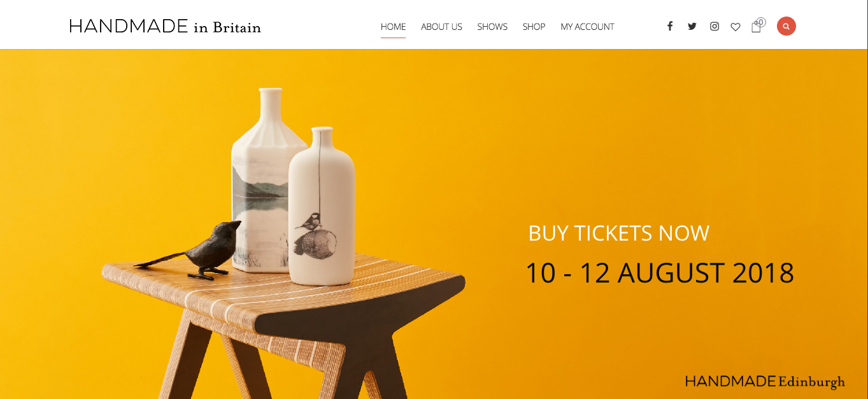868x399 pixels.
Task: Click the red search button
Action: 786,26
